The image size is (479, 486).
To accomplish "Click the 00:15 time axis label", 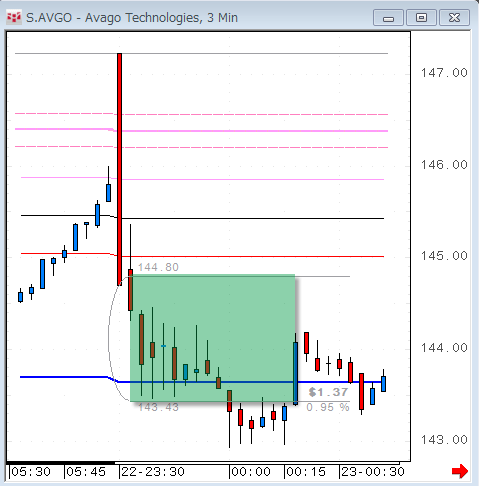I will click(306, 472).
